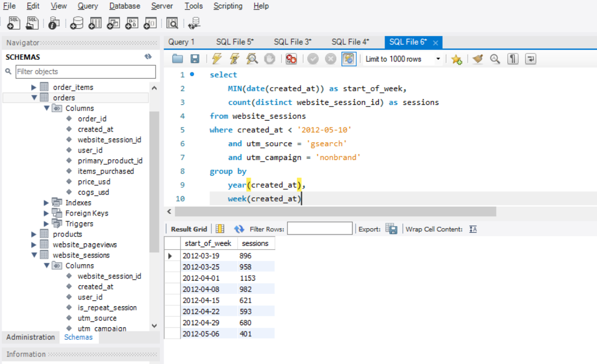The width and height of the screenshot is (597, 364).
Task: Save the SQL script to file
Action: coord(195,59)
